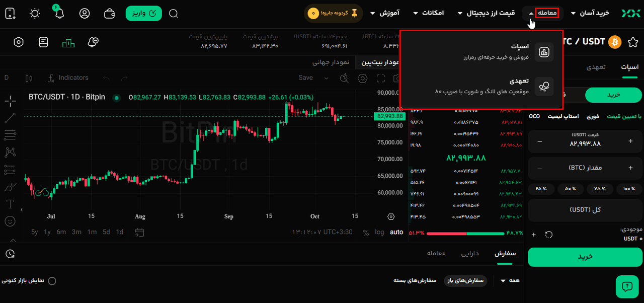This screenshot has width=644, height=303.
Task: Toggle the light/dark theme sun icon
Action: point(35,14)
